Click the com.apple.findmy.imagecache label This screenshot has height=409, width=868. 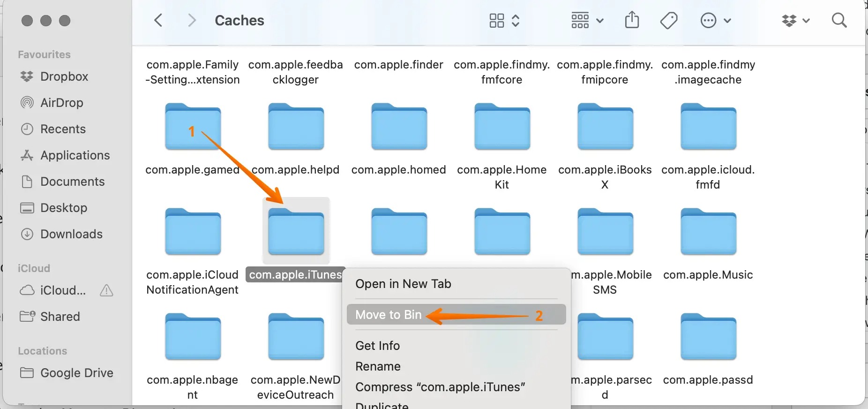708,72
